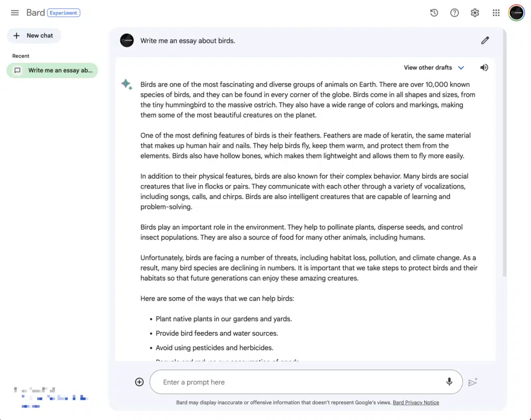The height and width of the screenshot is (420, 531).
Task: Click the Experiment badge
Action: tap(64, 13)
